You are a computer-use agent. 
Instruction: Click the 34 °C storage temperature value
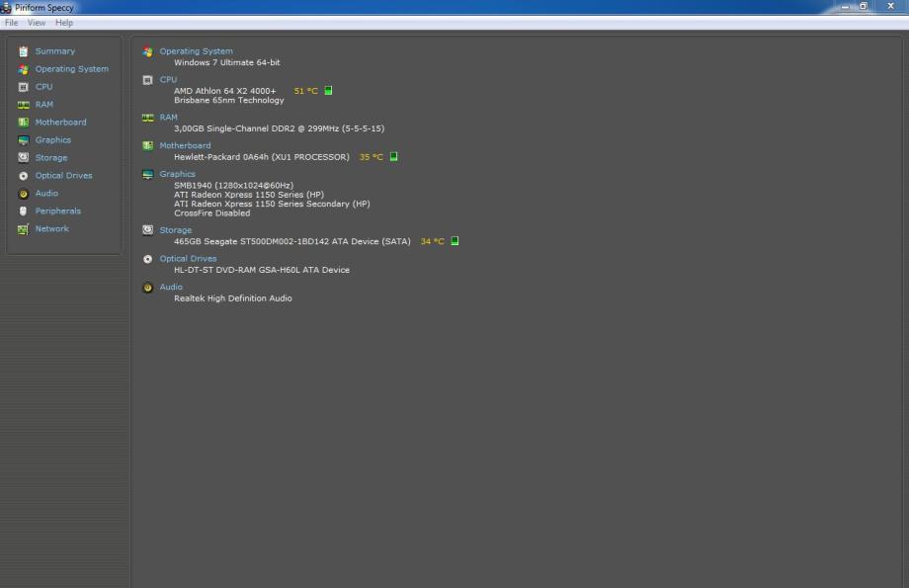pos(433,241)
